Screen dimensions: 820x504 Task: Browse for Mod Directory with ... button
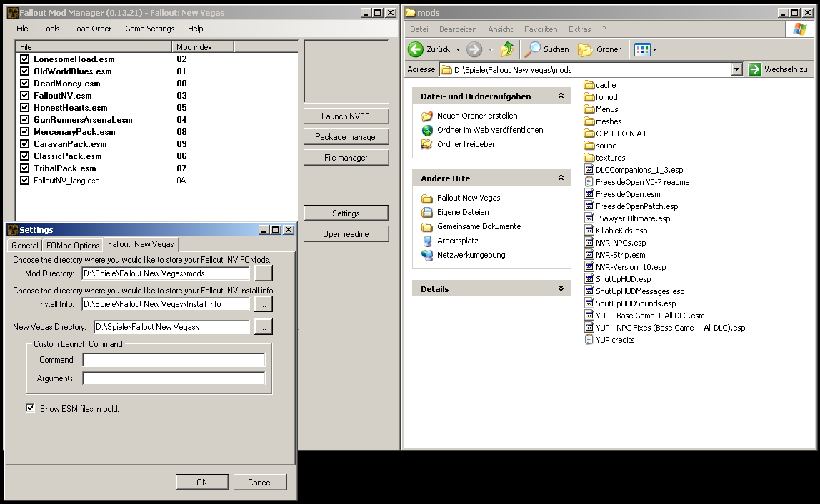(x=264, y=273)
